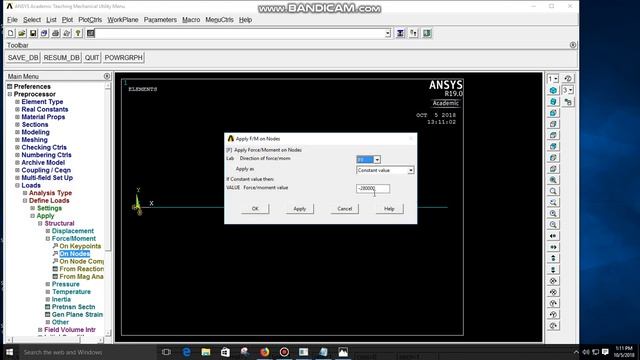Viewport: 640px width, 360px height.
Task: Select the Back View cube icon
Action: [x=553, y=146]
